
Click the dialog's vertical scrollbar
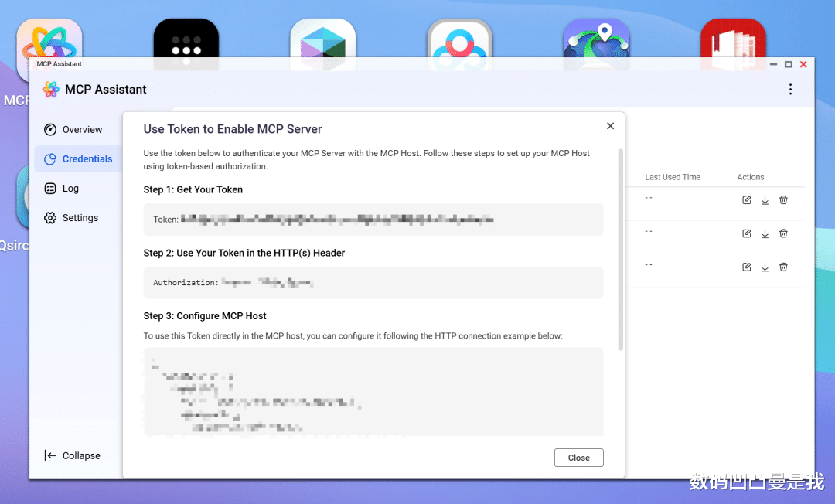click(x=620, y=250)
